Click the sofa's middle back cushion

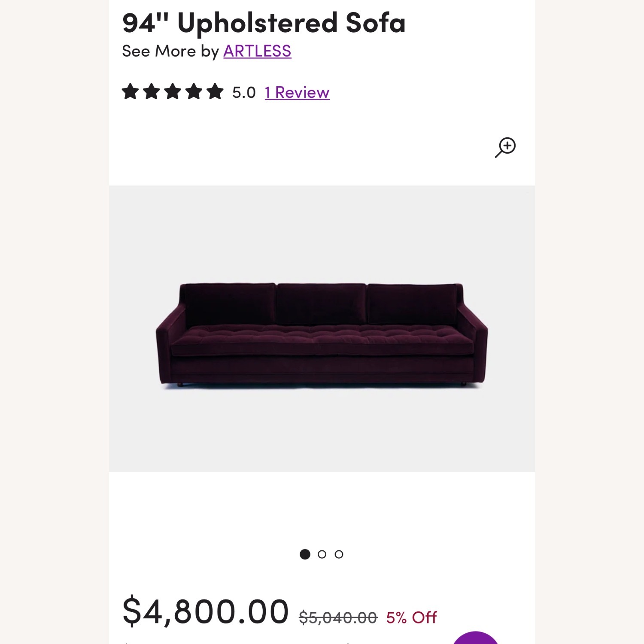321,304
